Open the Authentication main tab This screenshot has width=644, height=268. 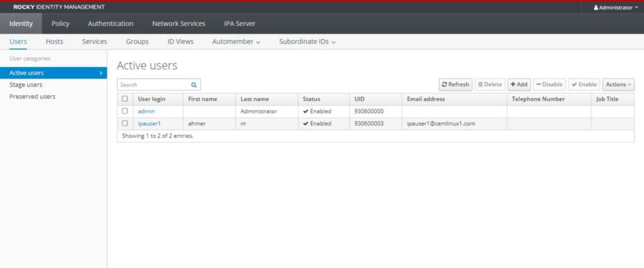[x=111, y=23]
